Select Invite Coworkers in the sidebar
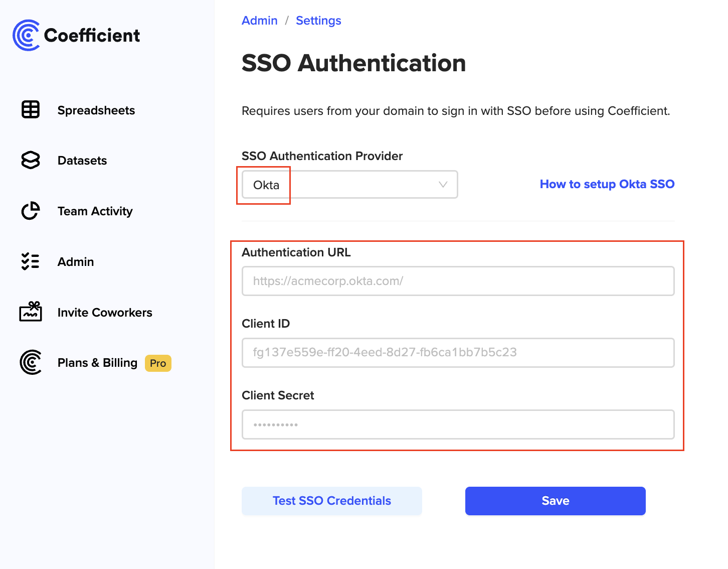Viewport: 728px width, 569px height. [x=105, y=313]
